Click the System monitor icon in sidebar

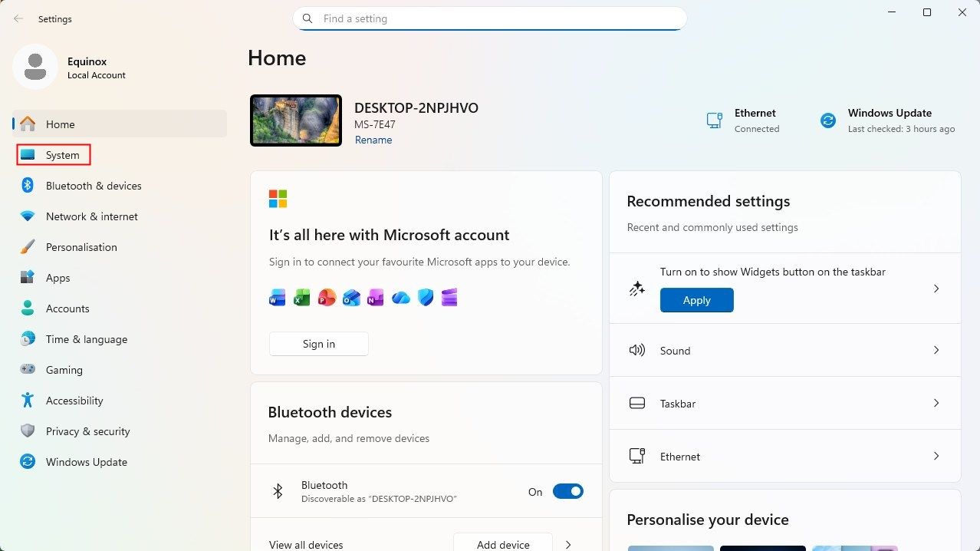tap(28, 155)
